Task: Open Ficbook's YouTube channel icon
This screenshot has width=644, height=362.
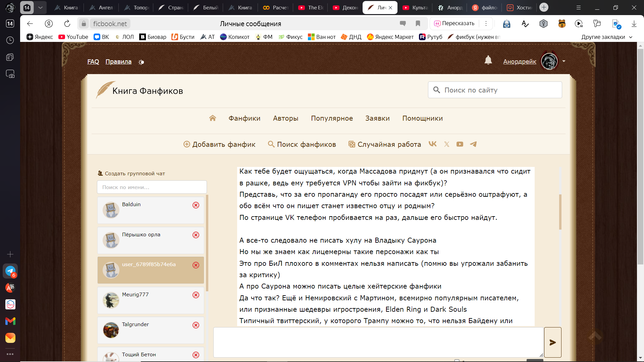Action: pyautogui.click(x=460, y=144)
